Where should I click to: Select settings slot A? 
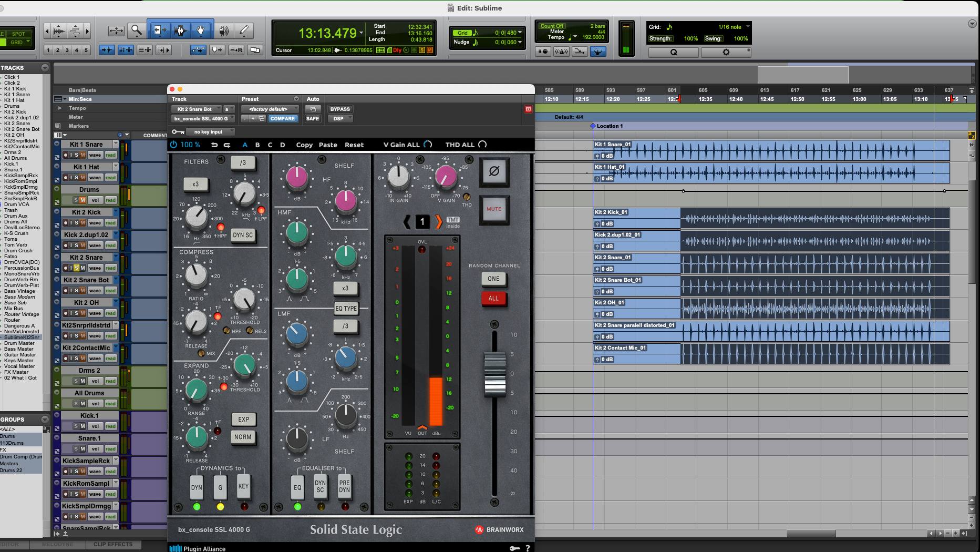[x=245, y=145]
